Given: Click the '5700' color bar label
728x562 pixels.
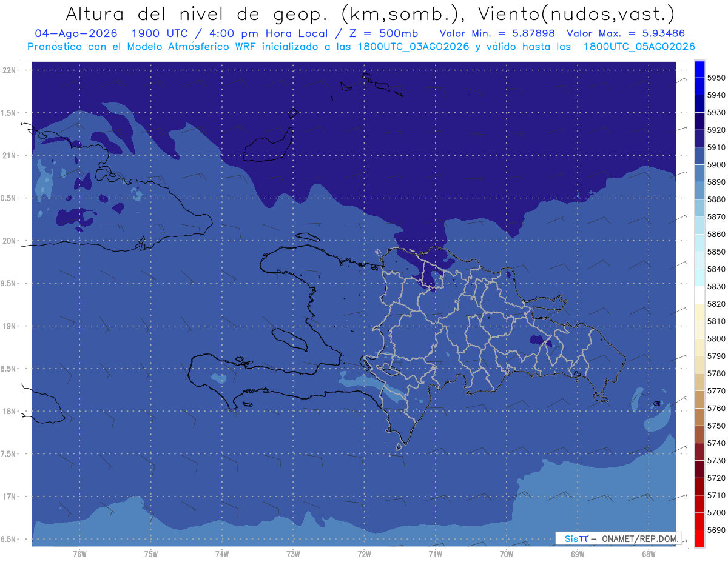Looking at the screenshot, I should (x=716, y=512).
